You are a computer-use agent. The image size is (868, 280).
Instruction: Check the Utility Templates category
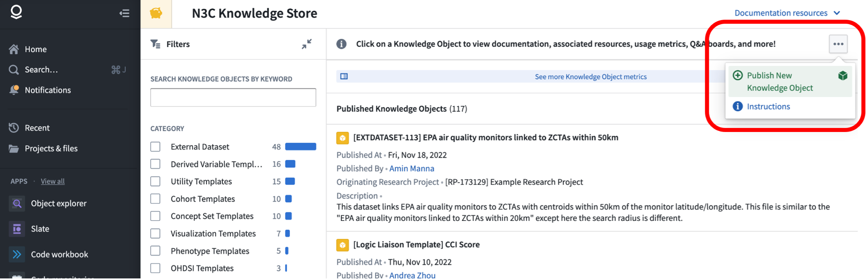(155, 181)
